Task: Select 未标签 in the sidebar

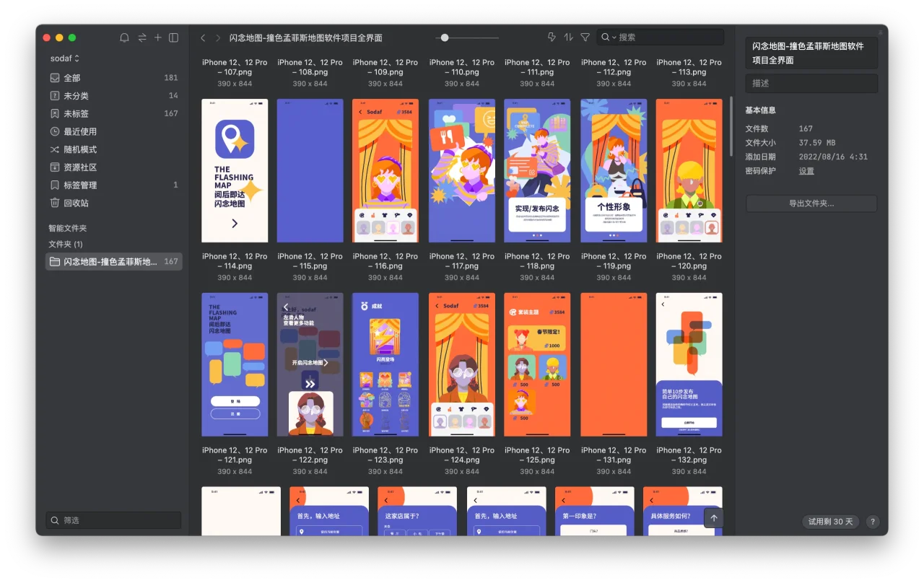Action: click(x=114, y=113)
